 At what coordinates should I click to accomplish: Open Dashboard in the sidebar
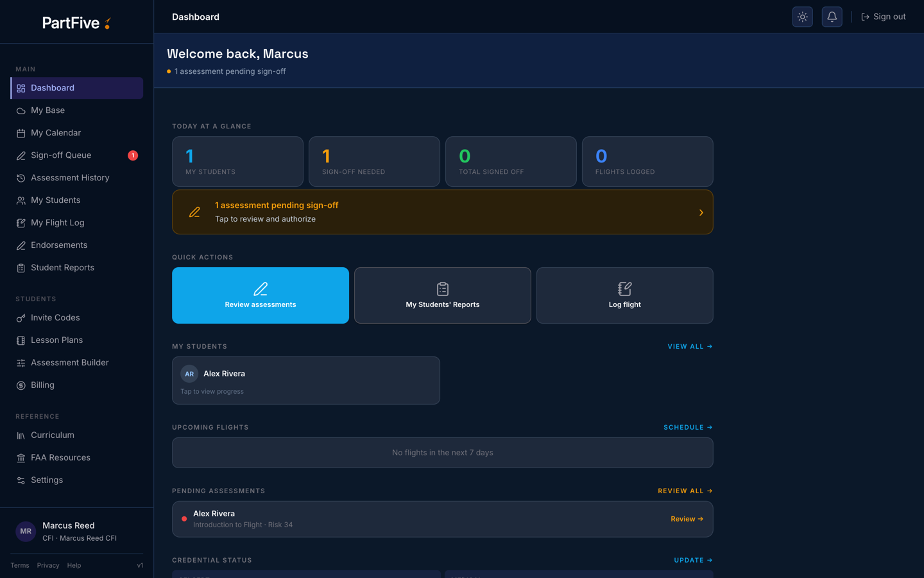(x=77, y=88)
